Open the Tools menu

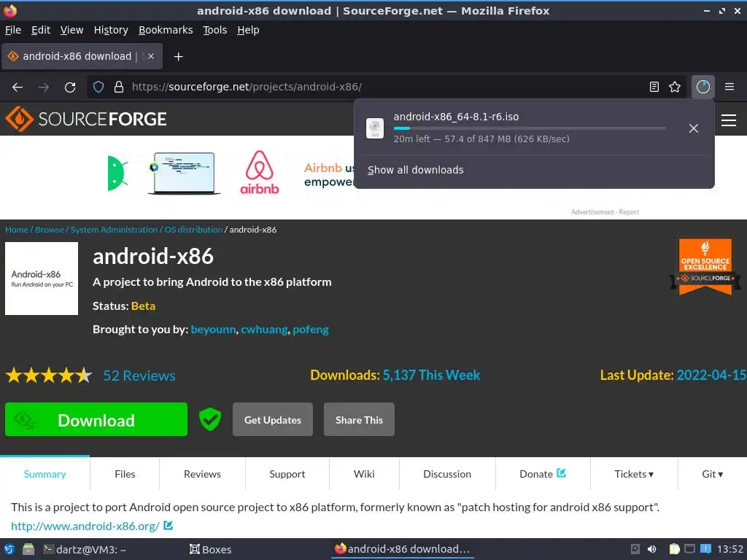pyautogui.click(x=215, y=30)
